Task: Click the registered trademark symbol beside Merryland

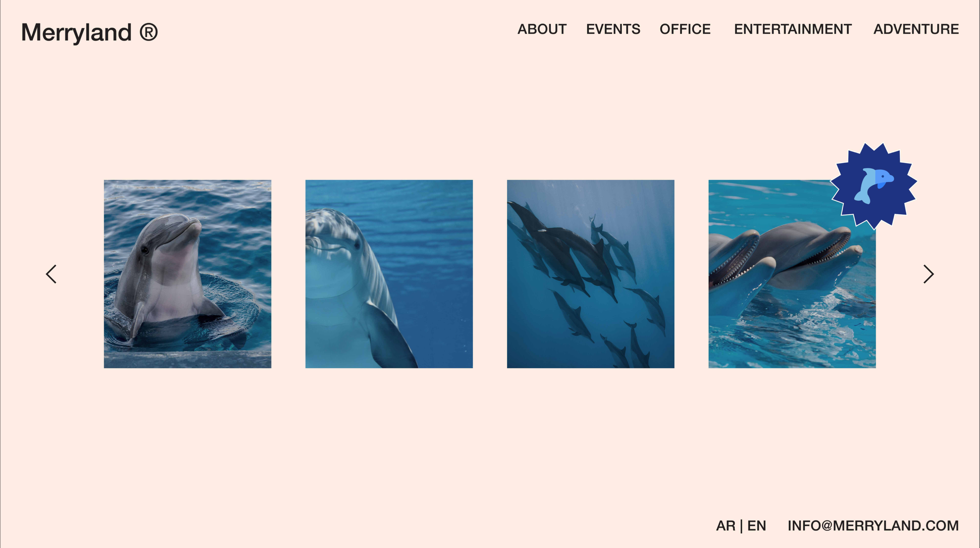Action: pos(148,32)
